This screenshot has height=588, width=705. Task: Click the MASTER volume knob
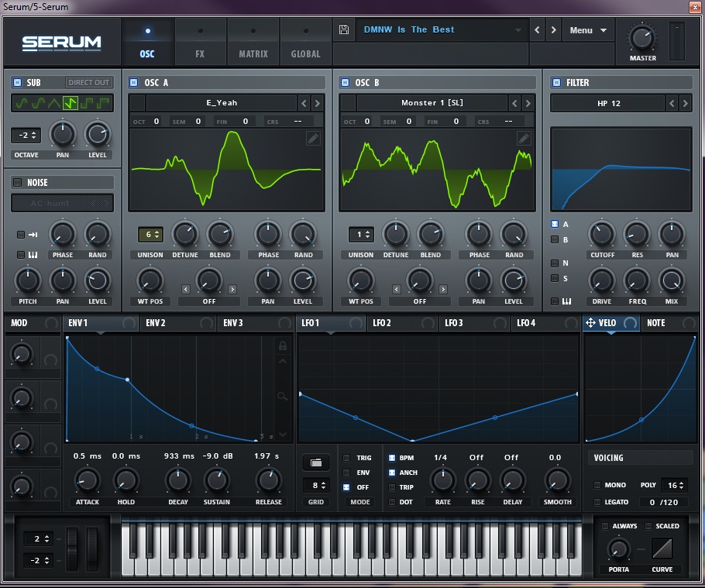[x=642, y=38]
